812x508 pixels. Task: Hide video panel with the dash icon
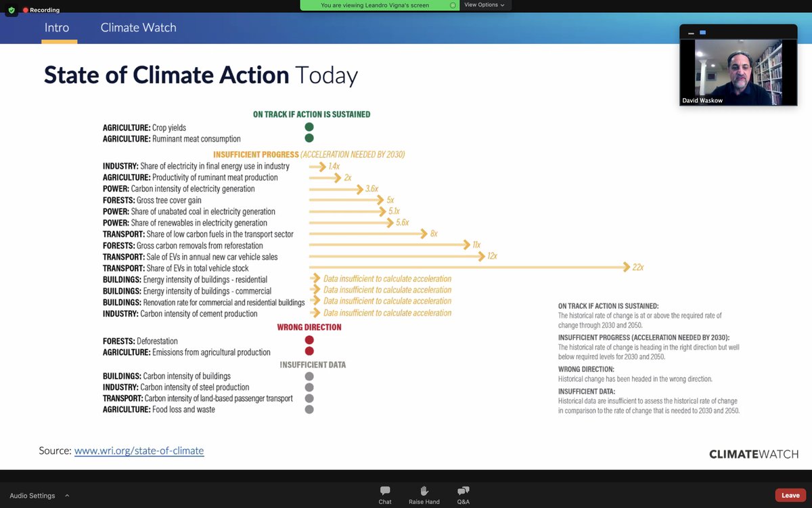(692, 33)
